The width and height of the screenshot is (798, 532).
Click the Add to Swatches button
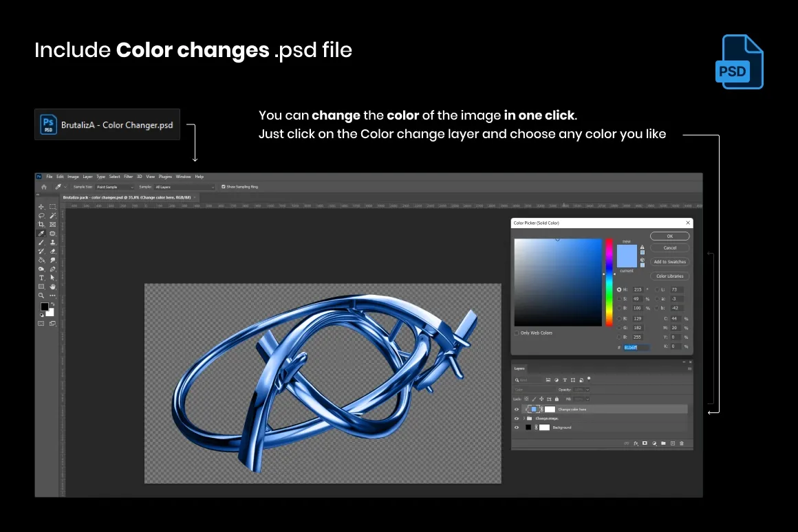[x=670, y=262]
